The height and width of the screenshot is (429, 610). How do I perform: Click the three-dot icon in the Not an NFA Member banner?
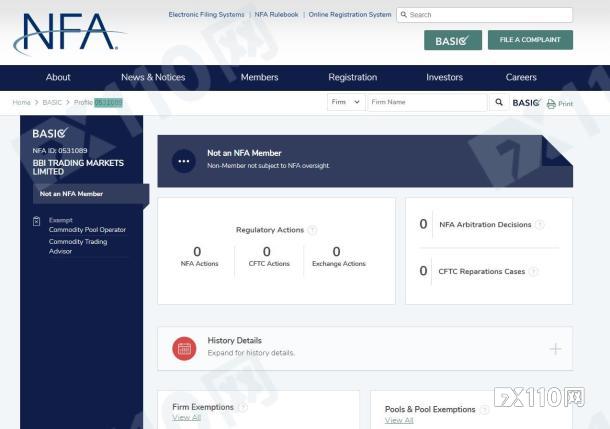point(184,161)
